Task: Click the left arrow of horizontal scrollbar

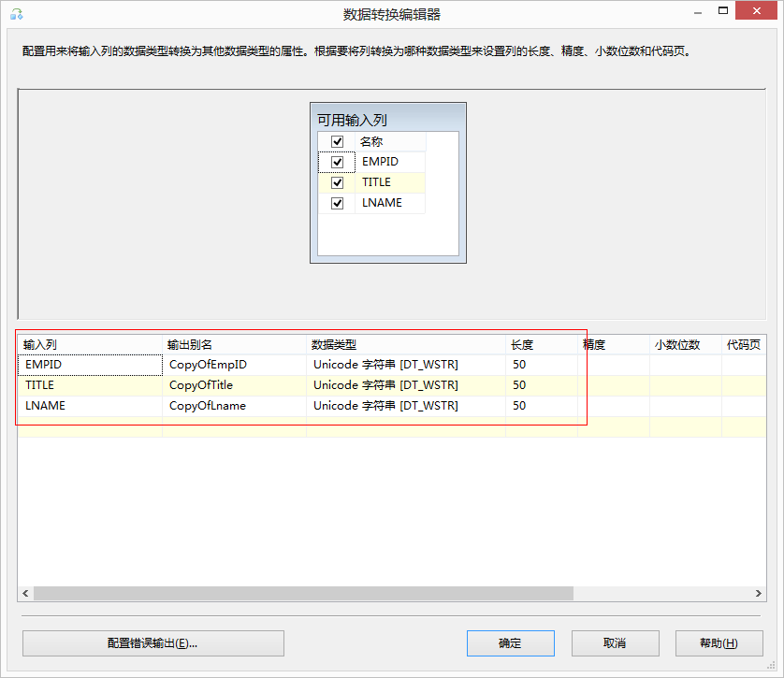Action: (x=25, y=593)
